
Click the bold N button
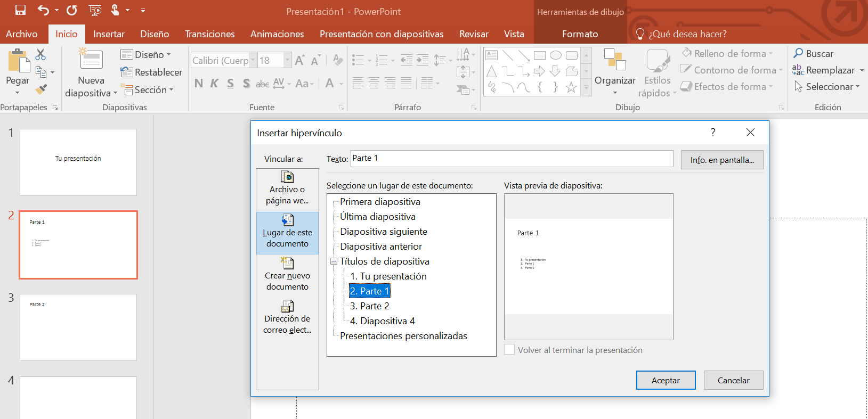pyautogui.click(x=199, y=83)
